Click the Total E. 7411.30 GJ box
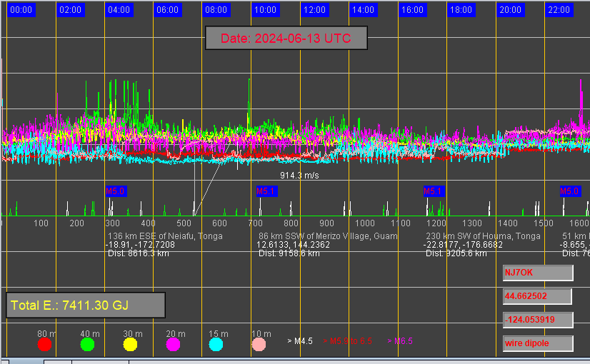The image size is (590, 364). click(86, 305)
